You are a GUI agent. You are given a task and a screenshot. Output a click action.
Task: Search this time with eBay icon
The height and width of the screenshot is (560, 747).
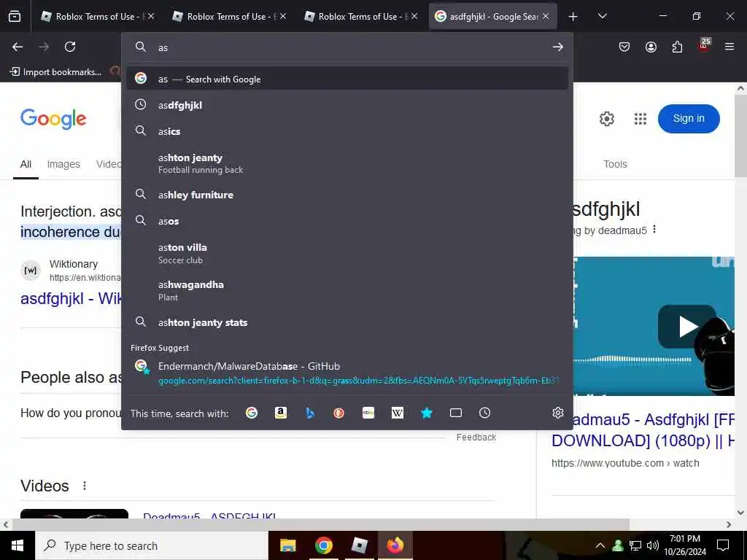point(368,413)
